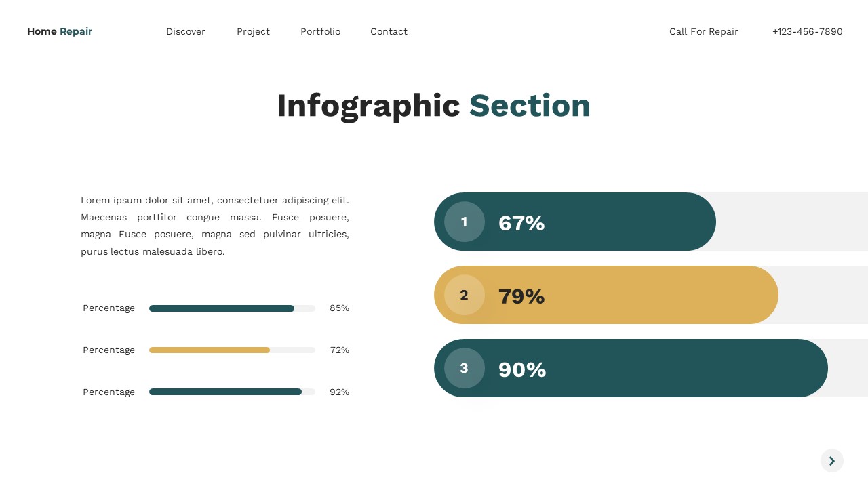Open the Discover navigation item
The image size is (868, 488).
coord(186,31)
